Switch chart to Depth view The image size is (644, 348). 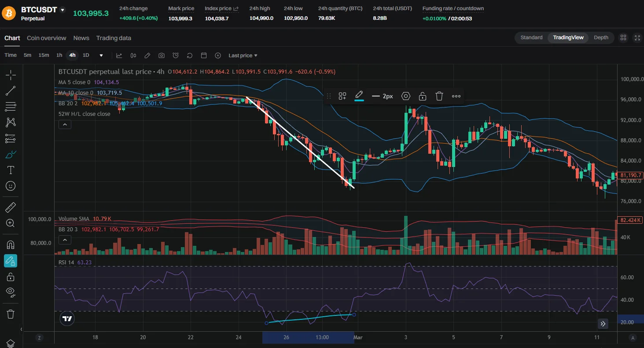(601, 37)
